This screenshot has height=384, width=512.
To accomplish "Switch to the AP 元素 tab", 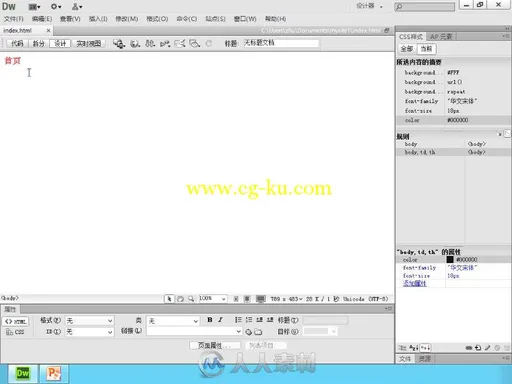I will 441,37.
